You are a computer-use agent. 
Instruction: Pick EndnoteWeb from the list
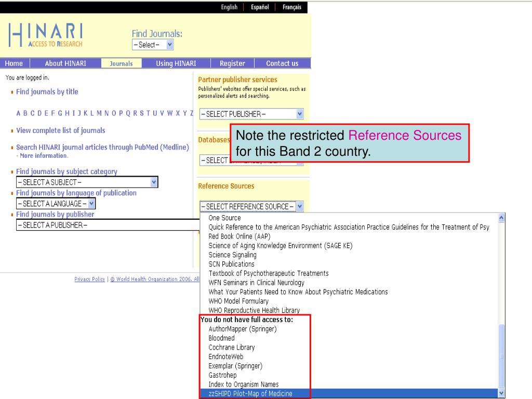pyautogui.click(x=349, y=356)
